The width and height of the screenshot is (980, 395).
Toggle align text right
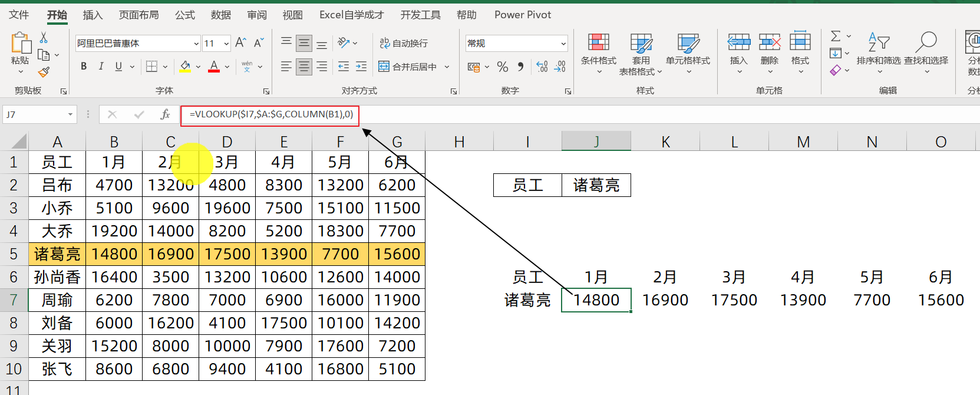pyautogui.click(x=322, y=66)
